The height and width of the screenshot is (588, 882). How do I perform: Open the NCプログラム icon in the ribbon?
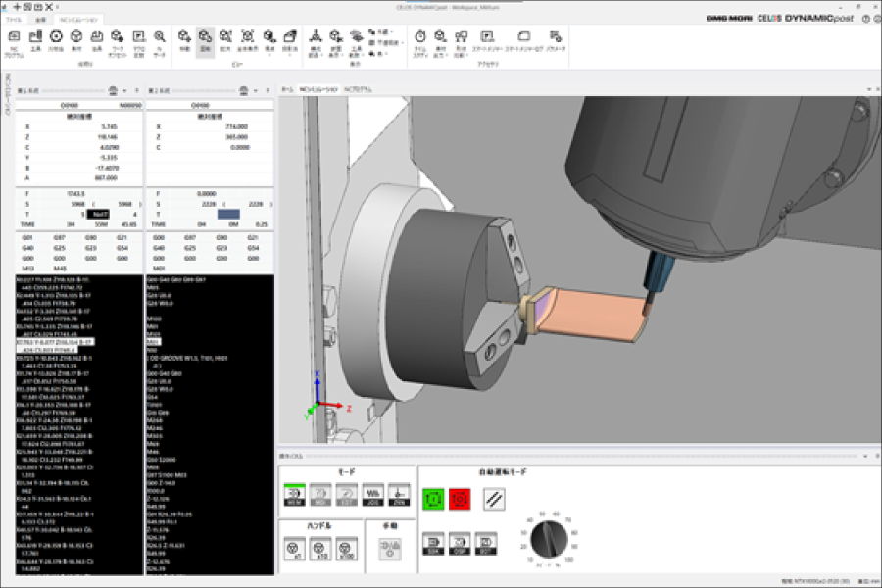14,39
